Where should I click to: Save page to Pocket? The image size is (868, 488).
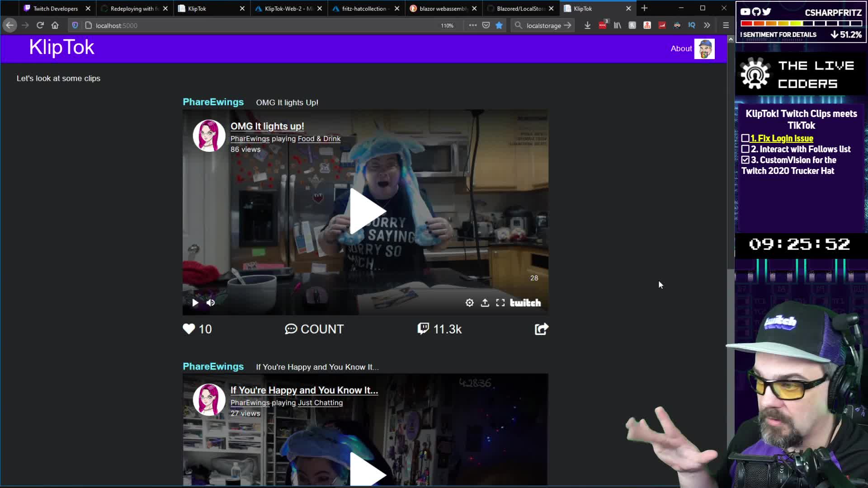pyautogui.click(x=486, y=25)
